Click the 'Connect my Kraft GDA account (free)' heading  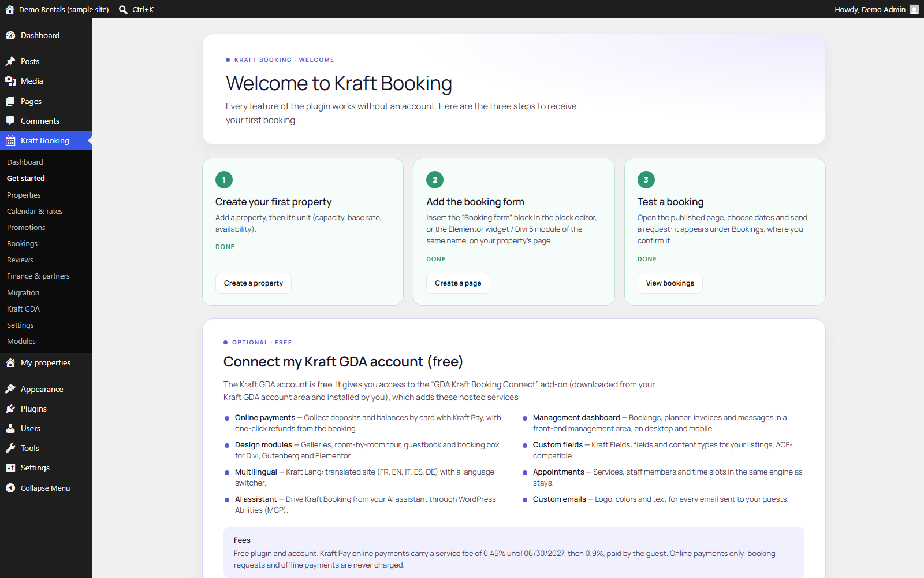343,362
